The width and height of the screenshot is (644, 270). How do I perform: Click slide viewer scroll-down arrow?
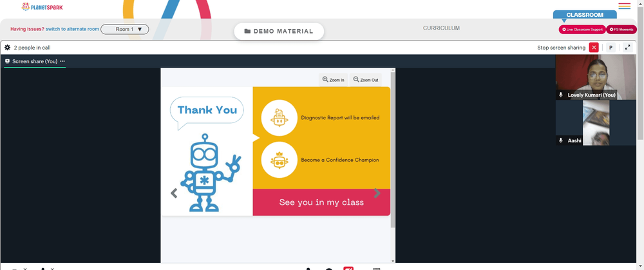393,260
